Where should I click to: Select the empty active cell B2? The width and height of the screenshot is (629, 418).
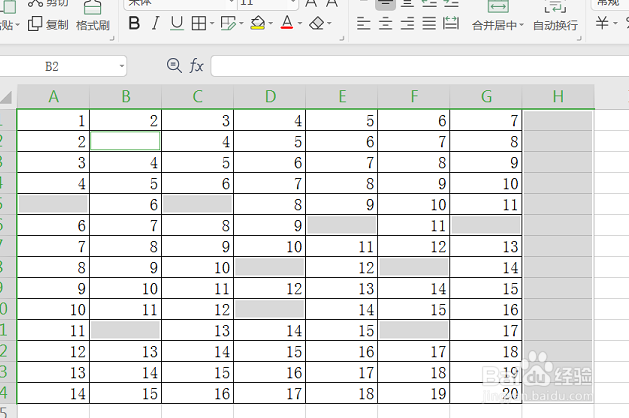pyautogui.click(x=126, y=141)
